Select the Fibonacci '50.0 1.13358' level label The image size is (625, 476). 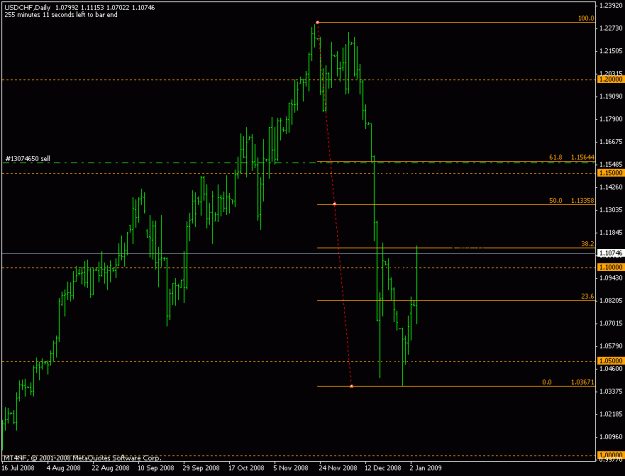point(572,201)
